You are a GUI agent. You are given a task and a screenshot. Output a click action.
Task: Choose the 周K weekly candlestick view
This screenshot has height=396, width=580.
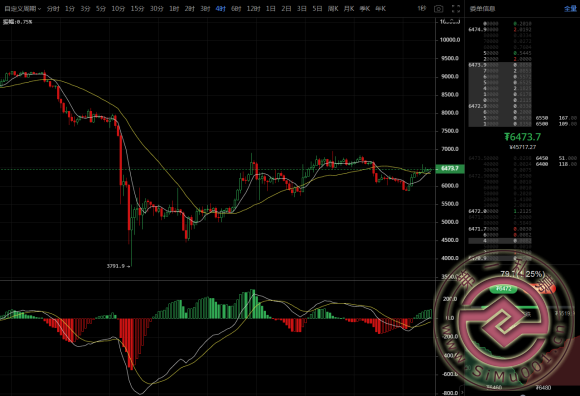333,9
